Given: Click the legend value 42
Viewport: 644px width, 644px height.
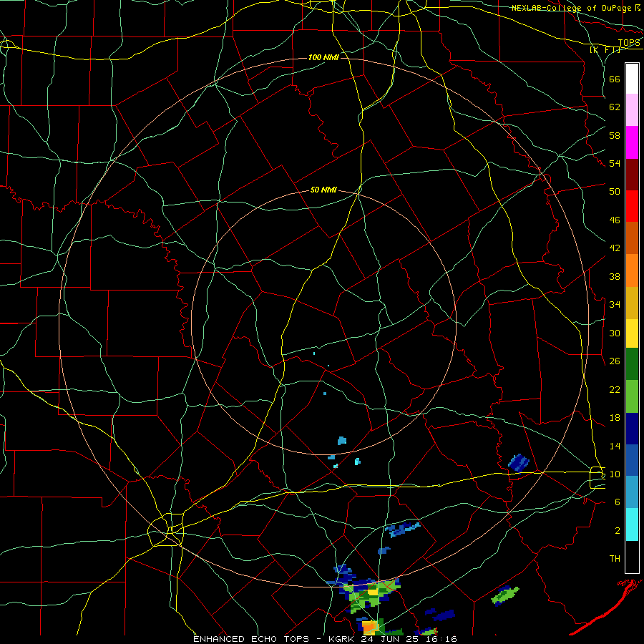Looking at the screenshot, I should point(615,248).
